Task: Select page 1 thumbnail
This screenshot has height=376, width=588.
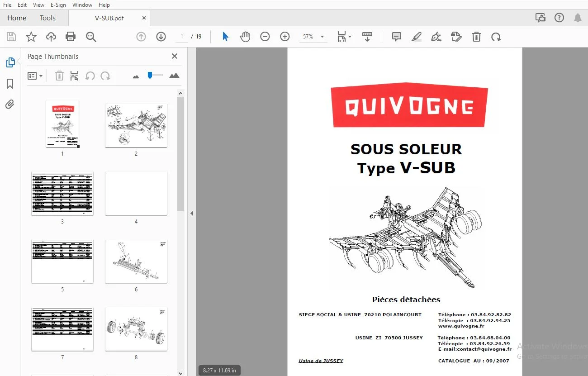Action: click(x=62, y=124)
